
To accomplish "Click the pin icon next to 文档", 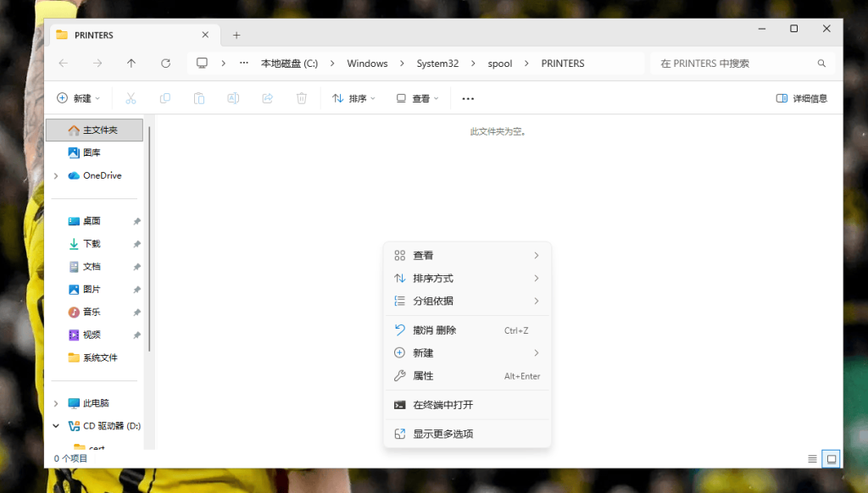I will click(136, 267).
